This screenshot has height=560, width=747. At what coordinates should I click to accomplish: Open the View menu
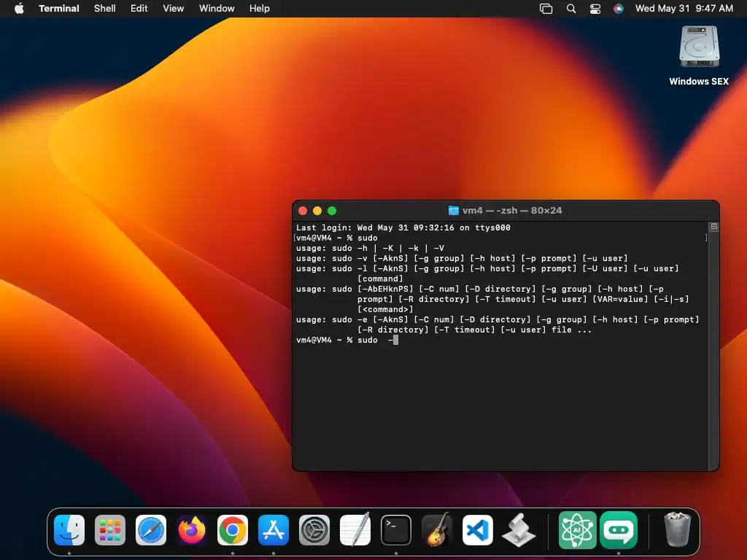(174, 9)
